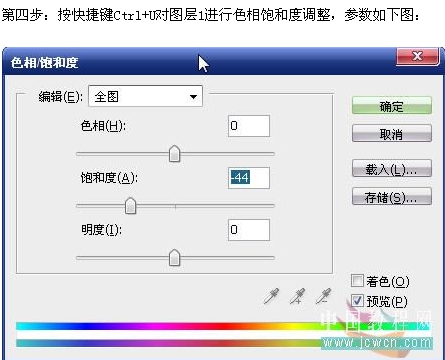Select the add-to-sample eyedropper (plus)

298,296
